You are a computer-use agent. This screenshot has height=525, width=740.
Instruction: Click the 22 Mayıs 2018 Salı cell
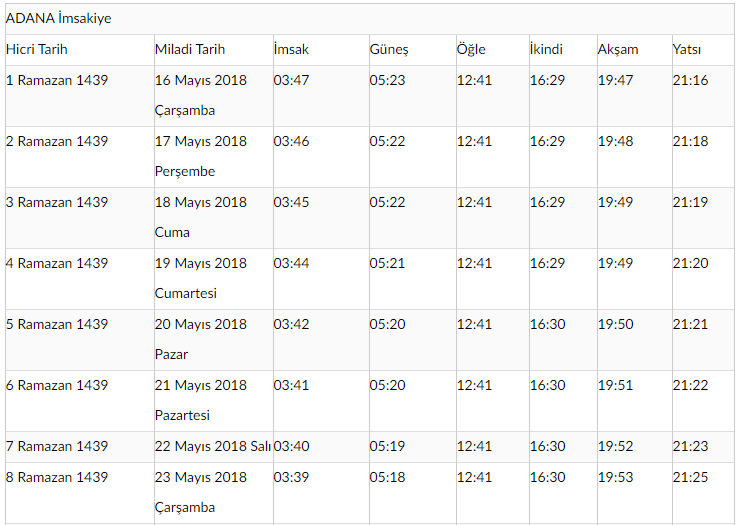213,446
